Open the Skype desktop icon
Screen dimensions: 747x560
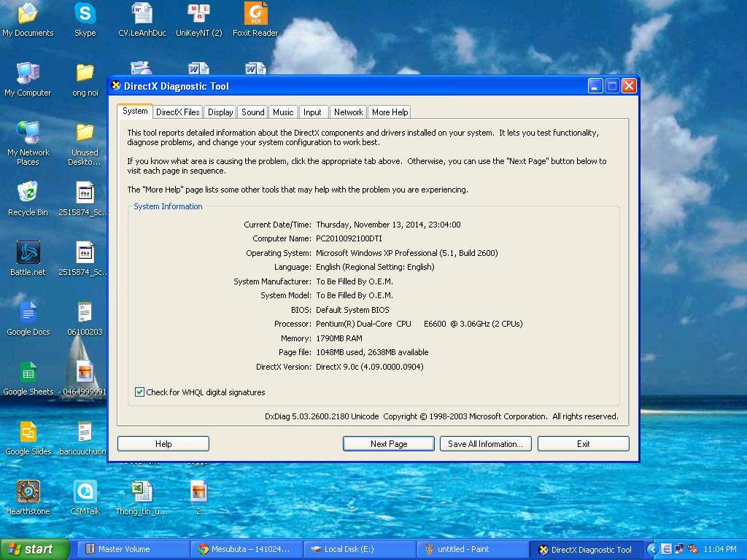[85, 15]
